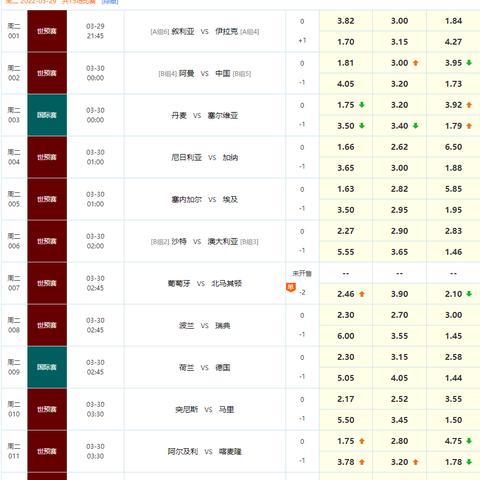Open team page for 伊拉克
480x480 pixels.
point(227,32)
